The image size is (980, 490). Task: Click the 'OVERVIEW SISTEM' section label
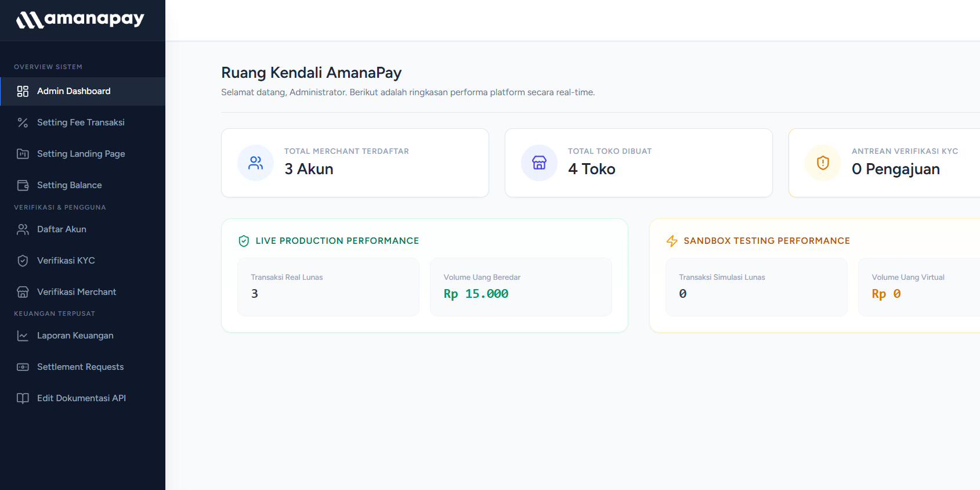tap(48, 67)
